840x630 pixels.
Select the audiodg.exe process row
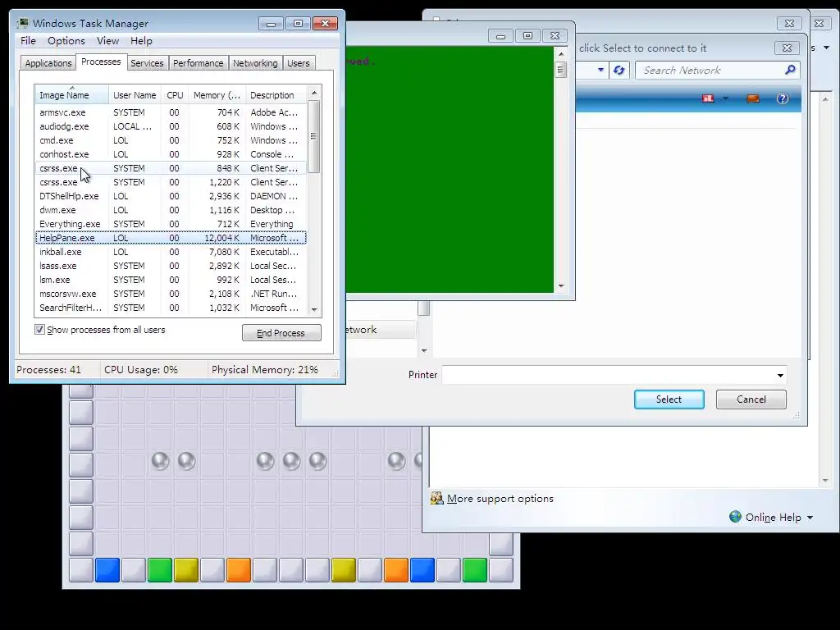(x=171, y=126)
